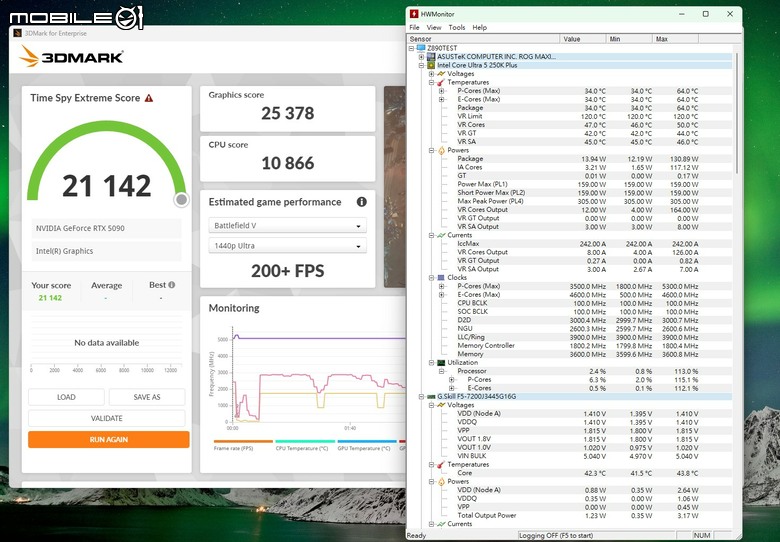Click the SAVE AS button
The image size is (780, 542).
pos(147,397)
